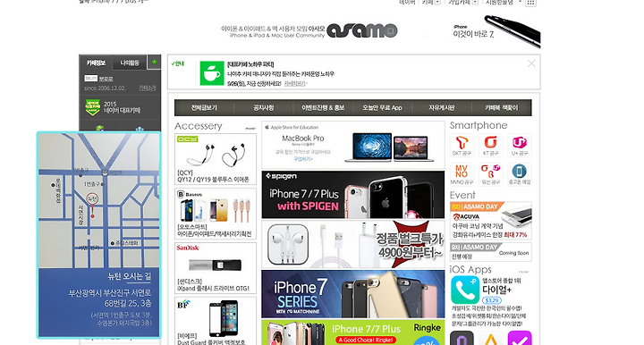This screenshot has height=345, width=644.
Task: Open the orange letter A app icon
Action: [491, 339]
